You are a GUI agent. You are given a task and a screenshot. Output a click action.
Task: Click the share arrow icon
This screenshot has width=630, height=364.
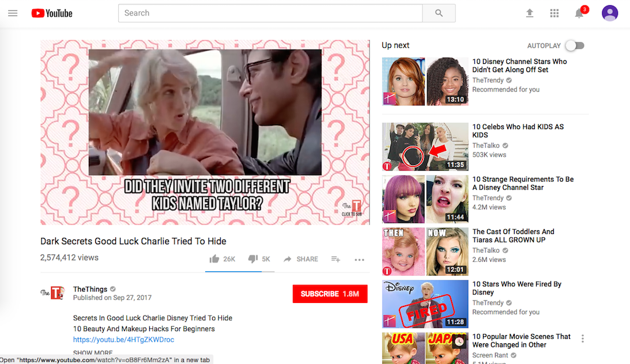point(287,259)
